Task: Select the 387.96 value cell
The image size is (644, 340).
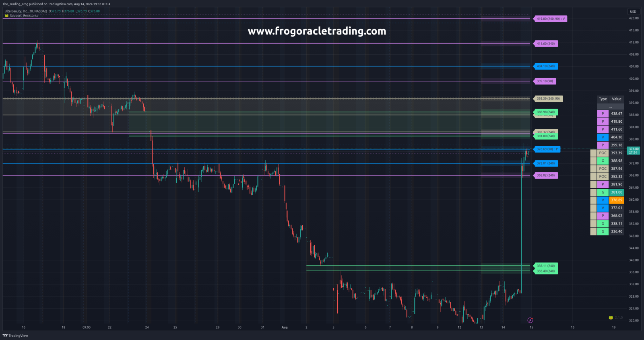Action: pyautogui.click(x=617, y=169)
